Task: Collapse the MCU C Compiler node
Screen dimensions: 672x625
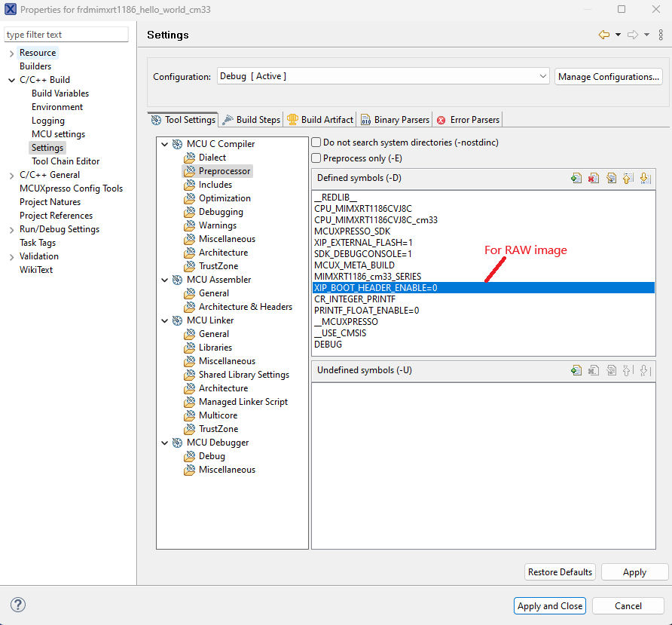Action: (x=165, y=144)
